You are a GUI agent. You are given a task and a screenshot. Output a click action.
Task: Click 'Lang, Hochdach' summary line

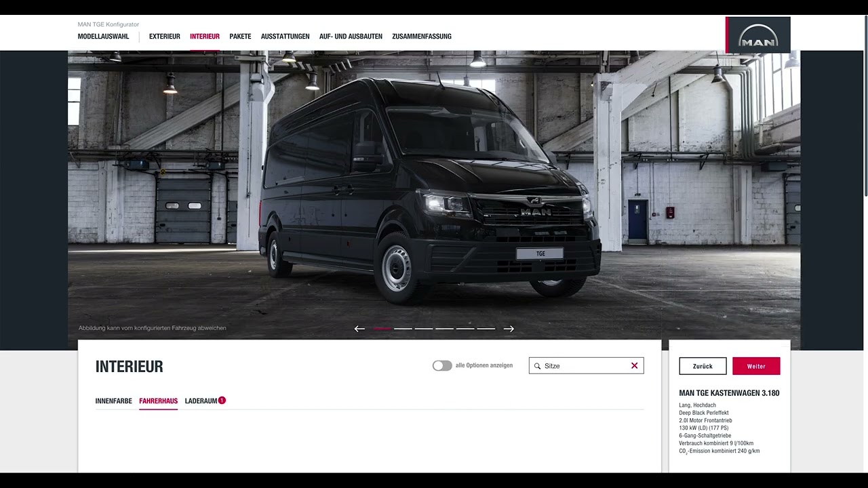click(x=697, y=405)
